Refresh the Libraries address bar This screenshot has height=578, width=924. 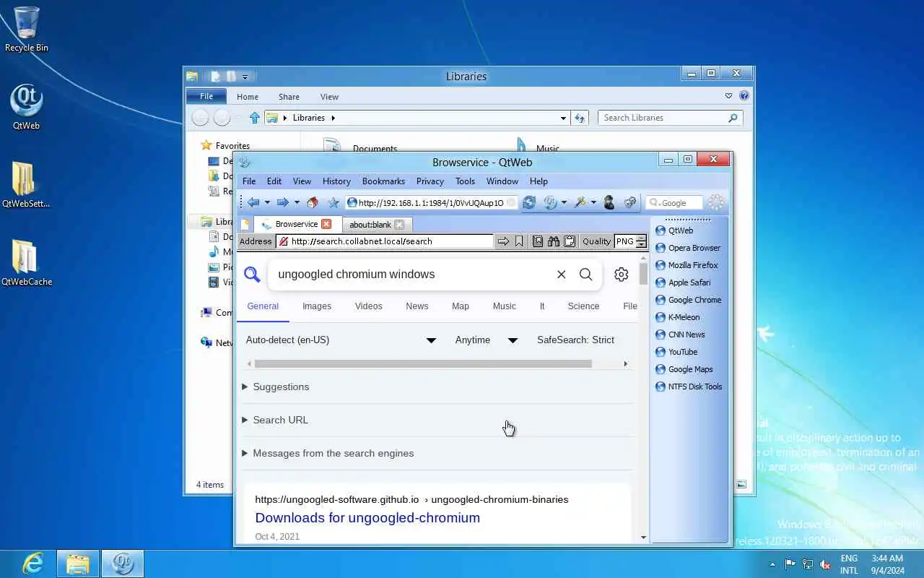coord(580,118)
